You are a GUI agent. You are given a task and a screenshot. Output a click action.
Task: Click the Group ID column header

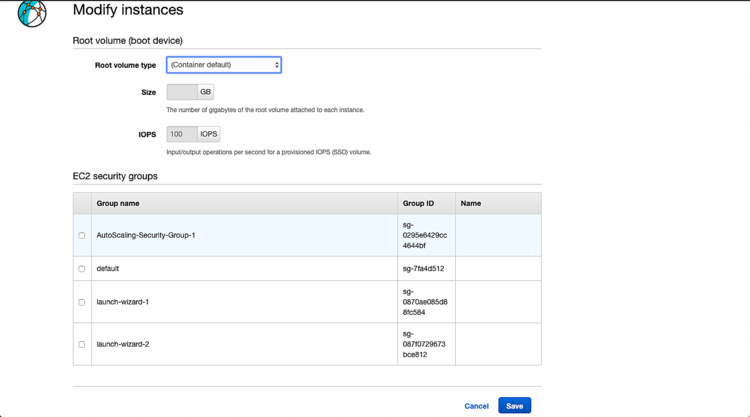(418, 203)
